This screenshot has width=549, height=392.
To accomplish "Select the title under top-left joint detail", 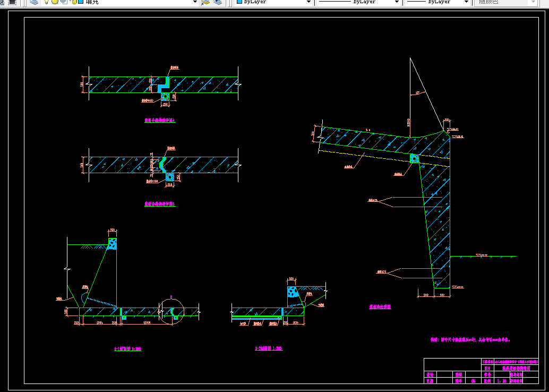I will tap(160, 120).
